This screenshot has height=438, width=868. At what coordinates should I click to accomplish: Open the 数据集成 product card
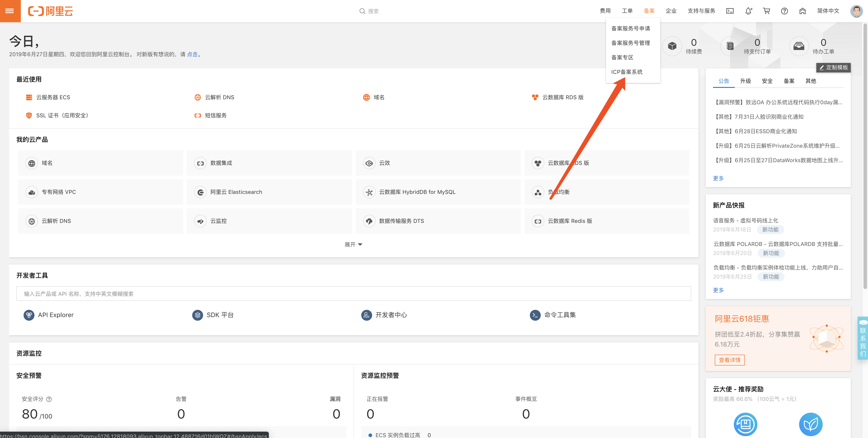269,163
